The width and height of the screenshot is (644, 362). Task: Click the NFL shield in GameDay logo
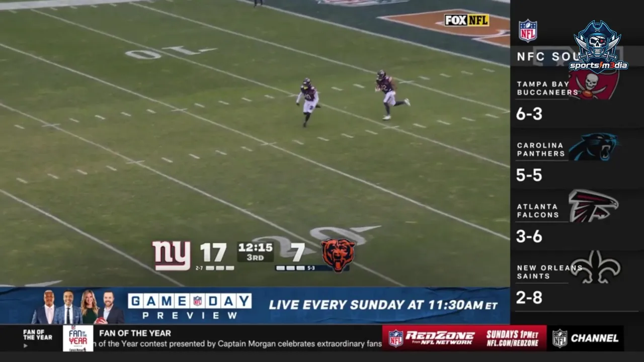pyautogui.click(x=197, y=301)
